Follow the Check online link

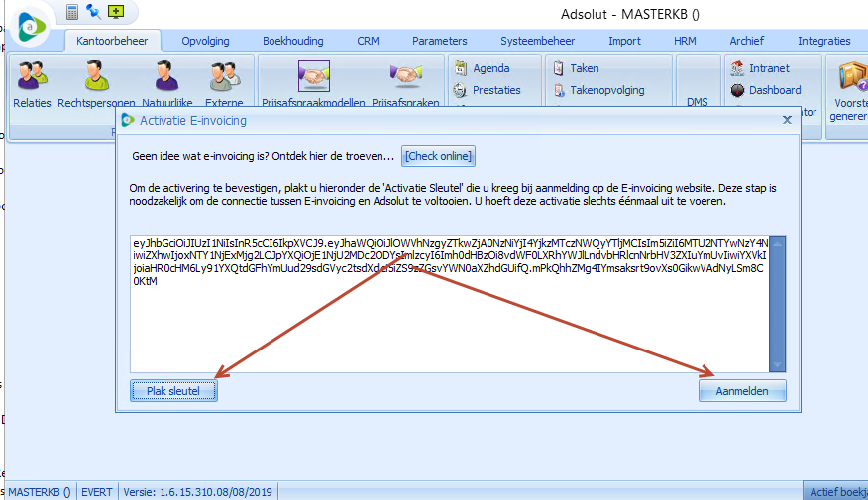438,156
